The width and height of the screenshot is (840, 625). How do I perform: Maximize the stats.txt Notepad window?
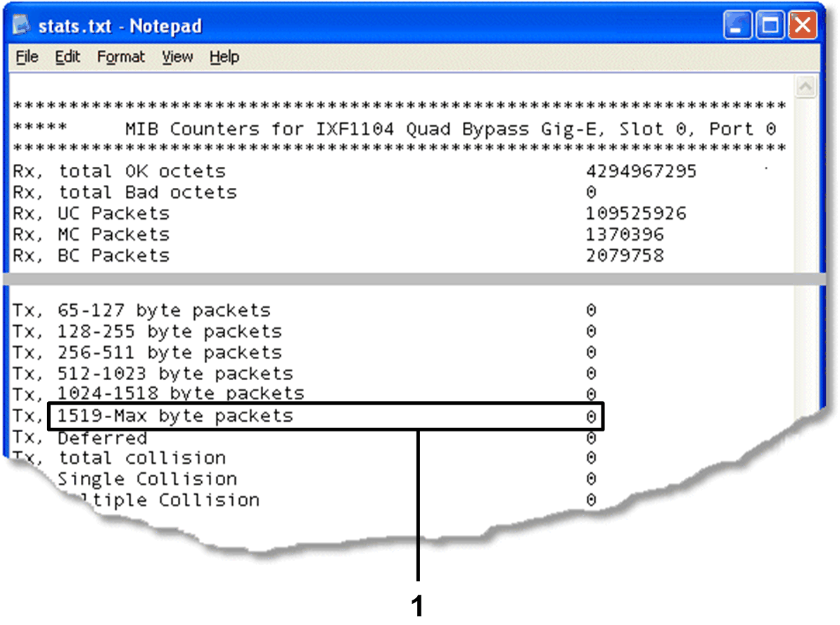coord(770,25)
